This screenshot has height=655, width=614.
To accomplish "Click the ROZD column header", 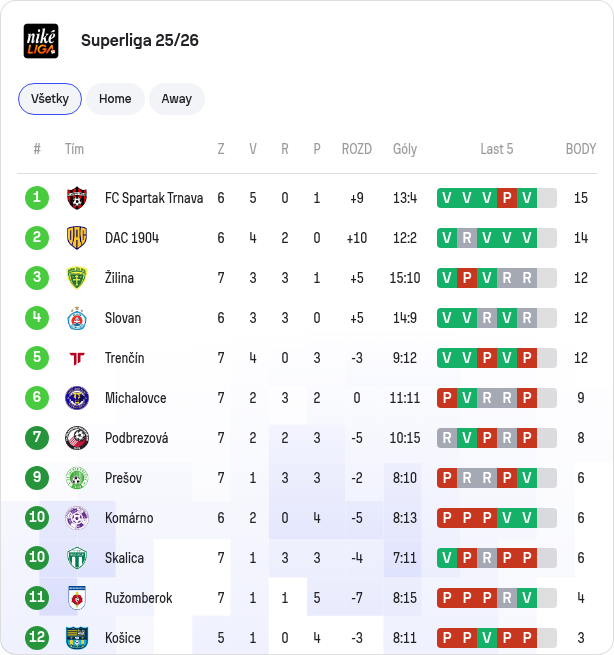I will [x=357, y=149].
